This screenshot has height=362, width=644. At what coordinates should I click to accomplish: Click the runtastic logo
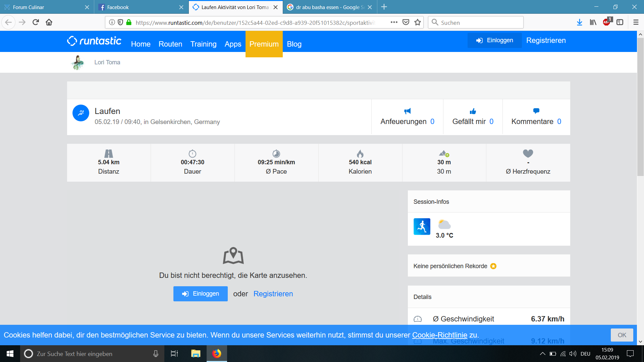[x=94, y=41]
